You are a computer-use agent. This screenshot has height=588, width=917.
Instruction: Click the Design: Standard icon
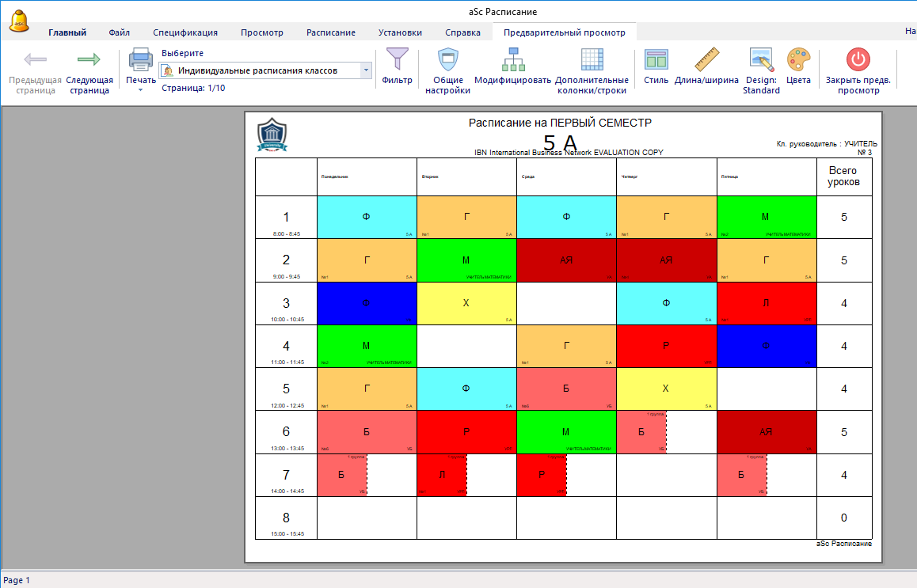click(x=761, y=60)
